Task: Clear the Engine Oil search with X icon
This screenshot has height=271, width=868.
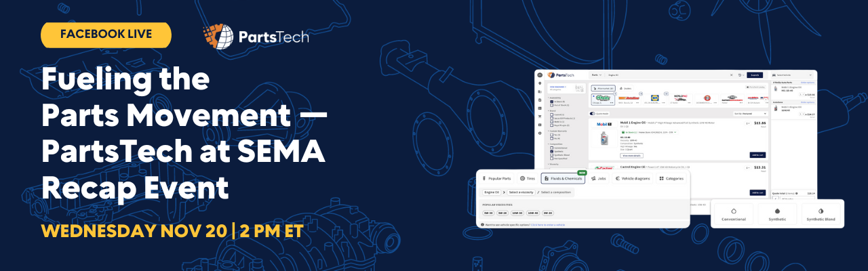Action: (732, 75)
